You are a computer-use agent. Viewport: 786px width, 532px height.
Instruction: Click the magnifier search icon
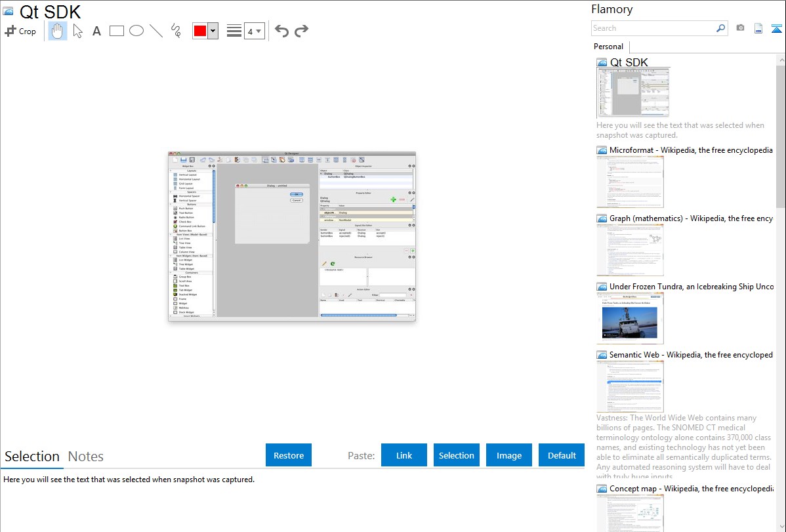point(721,28)
